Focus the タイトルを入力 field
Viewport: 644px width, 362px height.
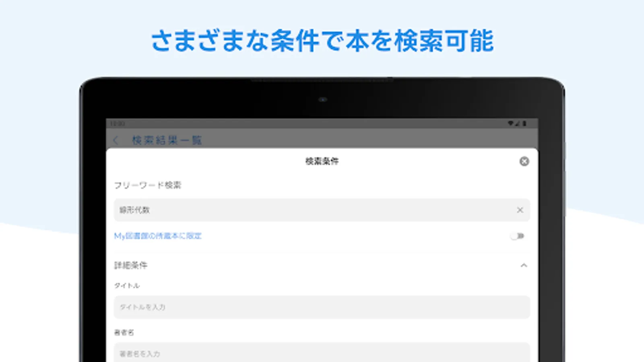[x=322, y=307]
